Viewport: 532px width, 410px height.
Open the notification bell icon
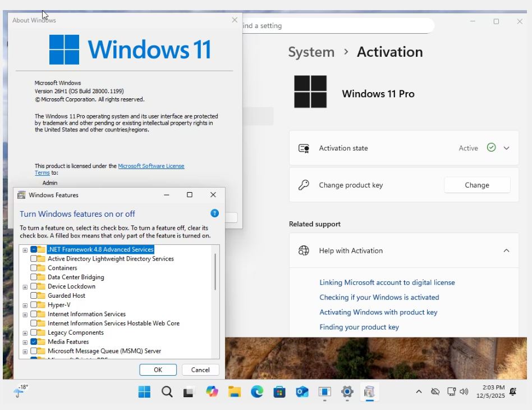coord(513,391)
